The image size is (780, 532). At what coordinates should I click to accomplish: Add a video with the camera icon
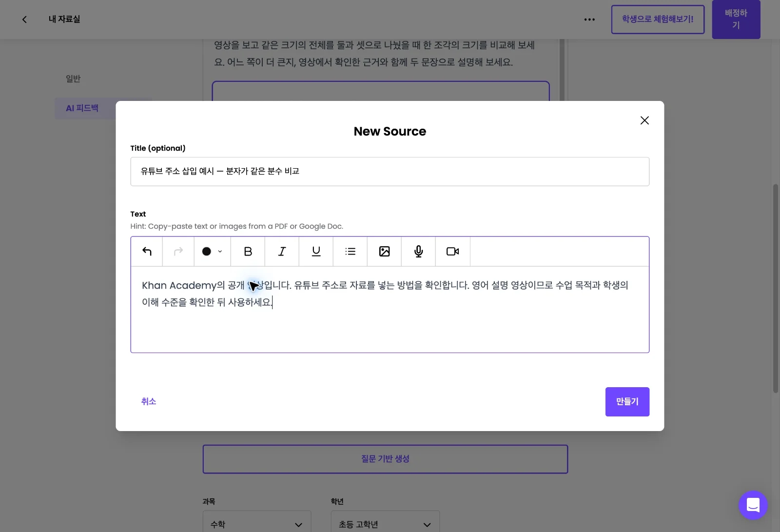453,252
